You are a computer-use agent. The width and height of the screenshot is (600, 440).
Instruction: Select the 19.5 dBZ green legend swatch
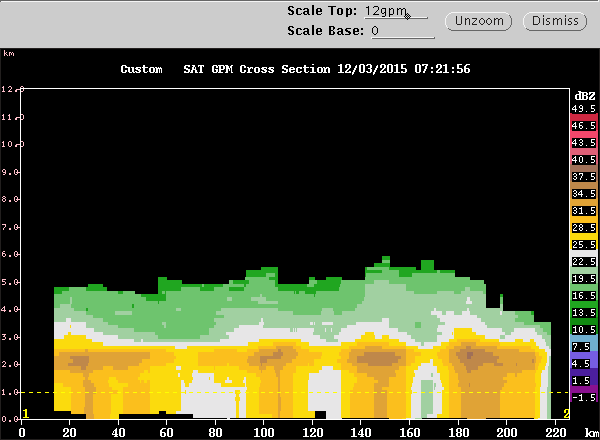(x=583, y=279)
